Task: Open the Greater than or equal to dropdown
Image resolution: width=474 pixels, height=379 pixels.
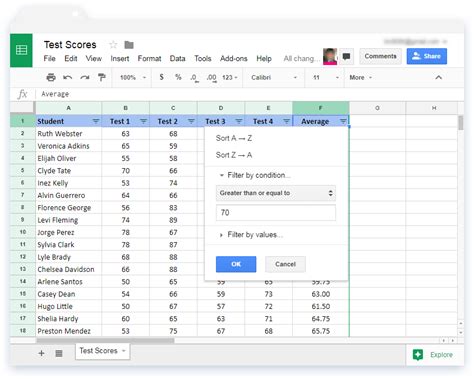Action: coord(276,193)
